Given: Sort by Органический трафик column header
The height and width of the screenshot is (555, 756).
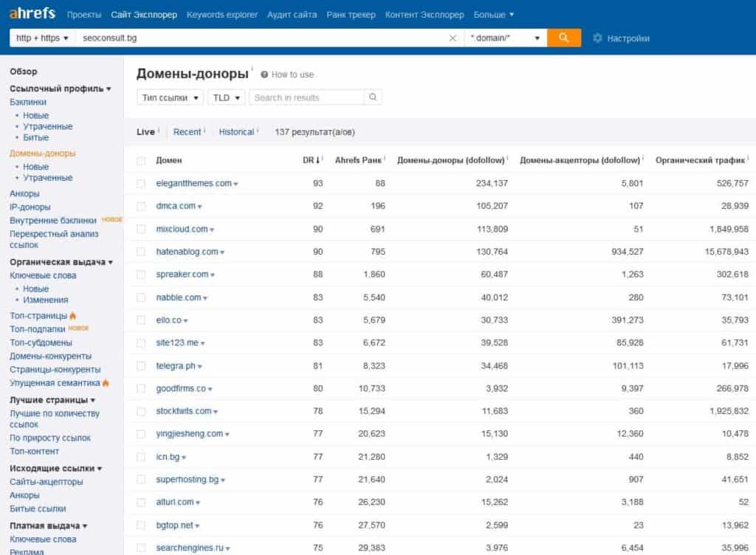Looking at the screenshot, I should [700, 160].
